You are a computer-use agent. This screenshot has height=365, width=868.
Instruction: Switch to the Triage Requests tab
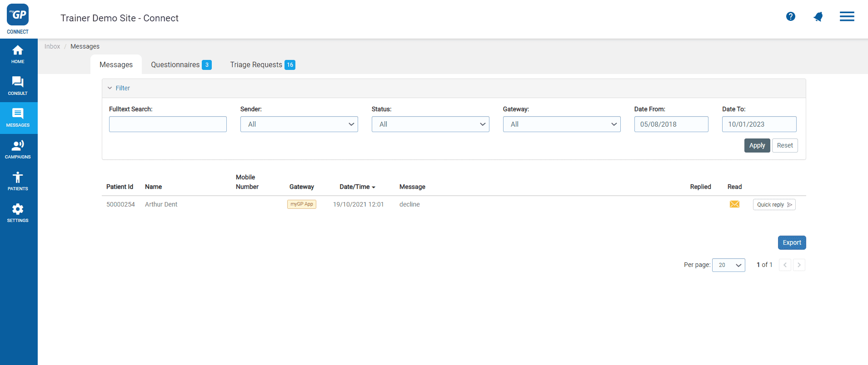point(262,65)
